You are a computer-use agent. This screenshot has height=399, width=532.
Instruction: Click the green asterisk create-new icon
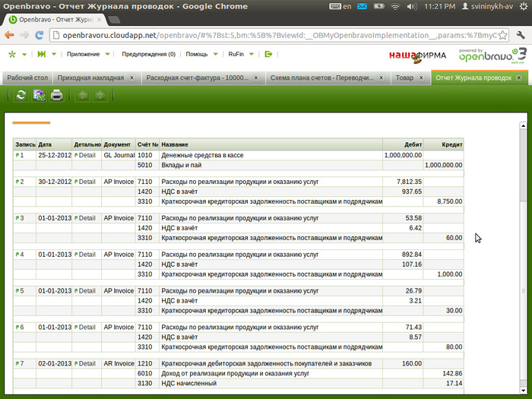point(12,55)
